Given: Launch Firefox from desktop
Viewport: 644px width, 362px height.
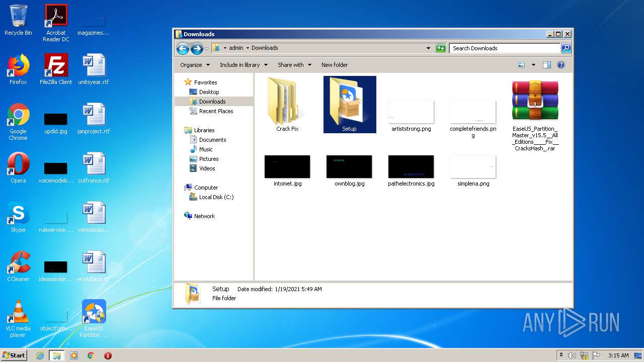Looking at the screenshot, I should pyautogui.click(x=18, y=69).
